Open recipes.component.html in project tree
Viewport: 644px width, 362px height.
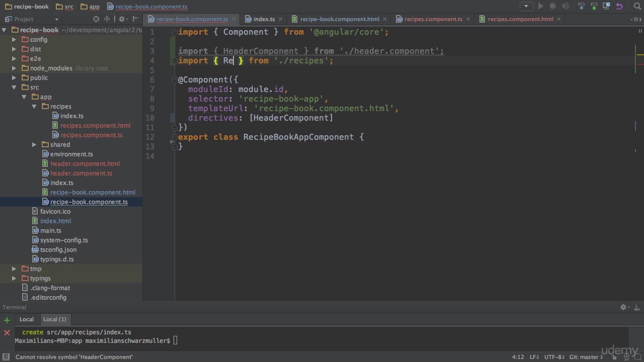coord(95,126)
